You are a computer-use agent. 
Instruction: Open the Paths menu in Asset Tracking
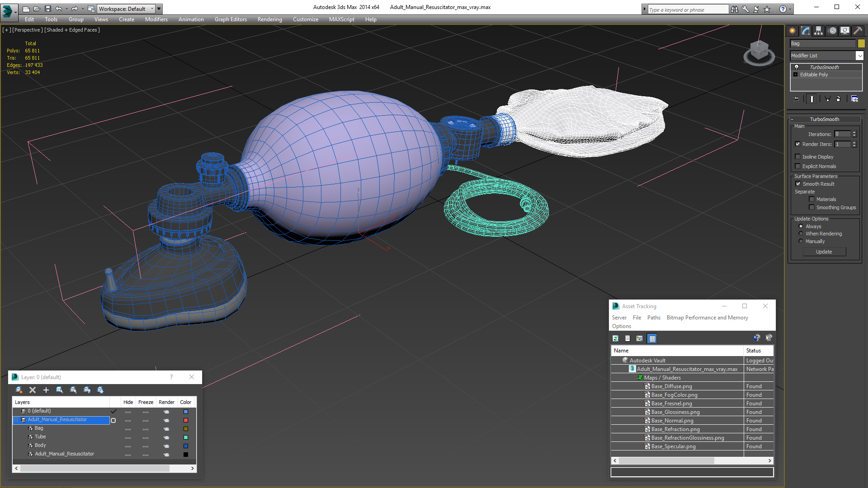click(x=654, y=318)
